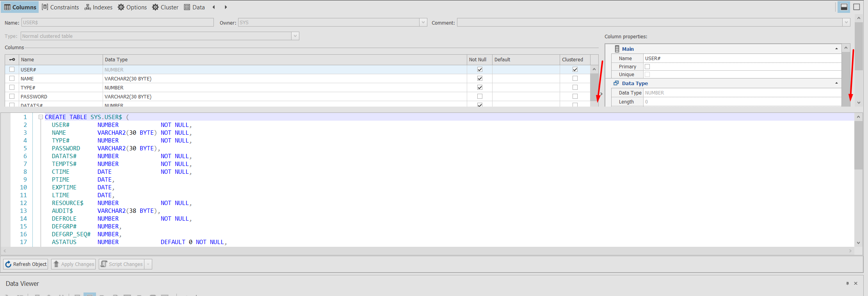Click the columns grid scroll-up arrow
Screen dimensions: 868x296
pos(594,70)
